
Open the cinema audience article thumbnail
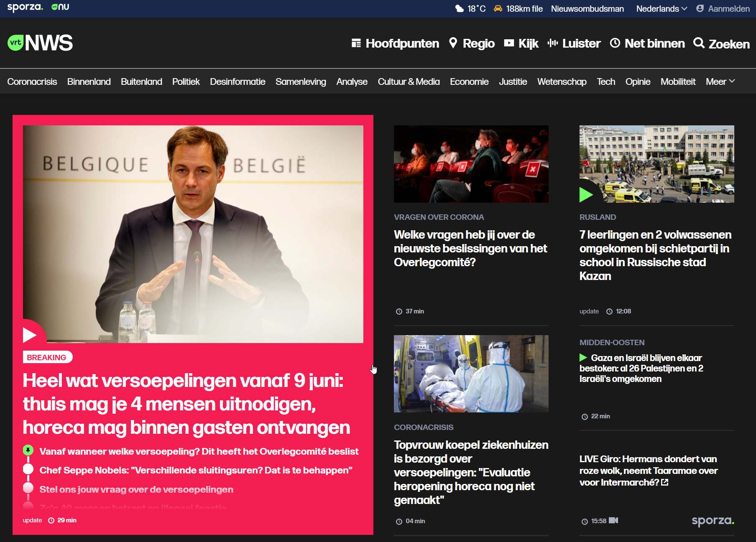pyautogui.click(x=471, y=164)
